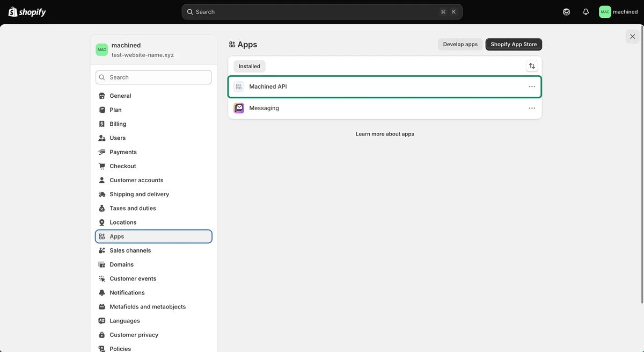Screen dimensions: 644x352
Task: Click the Plan icon in settings sidebar
Action: [x=102, y=110]
